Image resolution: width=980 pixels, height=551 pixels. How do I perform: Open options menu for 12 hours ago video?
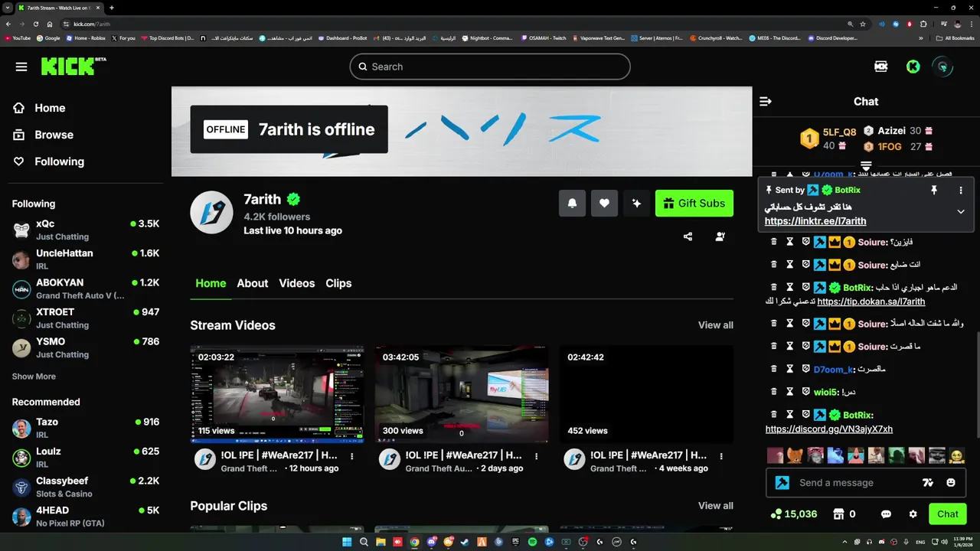[x=352, y=455]
